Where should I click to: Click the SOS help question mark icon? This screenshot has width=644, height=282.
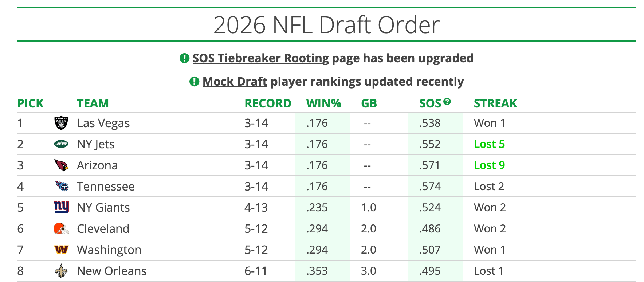tap(447, 102)
